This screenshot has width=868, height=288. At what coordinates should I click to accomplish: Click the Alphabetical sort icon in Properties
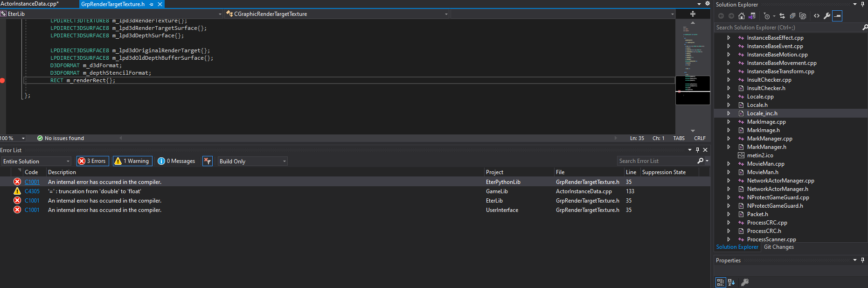click(x=731, y=282)
